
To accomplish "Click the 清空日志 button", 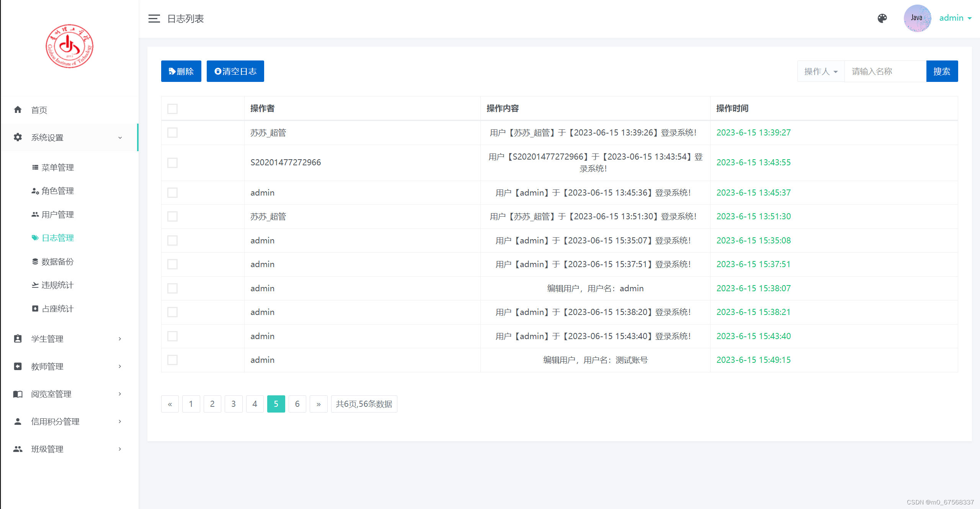I will 235,71.
